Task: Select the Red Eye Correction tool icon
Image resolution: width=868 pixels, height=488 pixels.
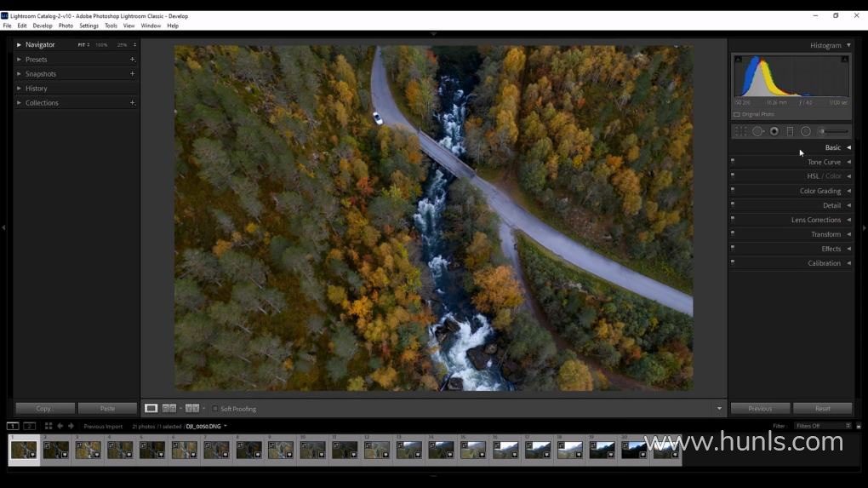Action: point(774,131)
